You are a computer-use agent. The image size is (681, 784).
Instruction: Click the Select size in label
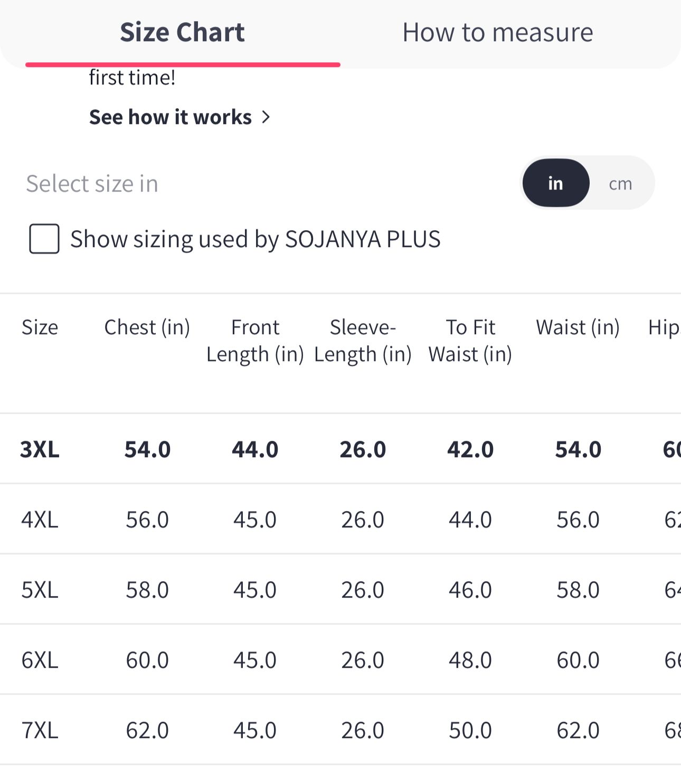pyautogui.click(x=92, y=184)
